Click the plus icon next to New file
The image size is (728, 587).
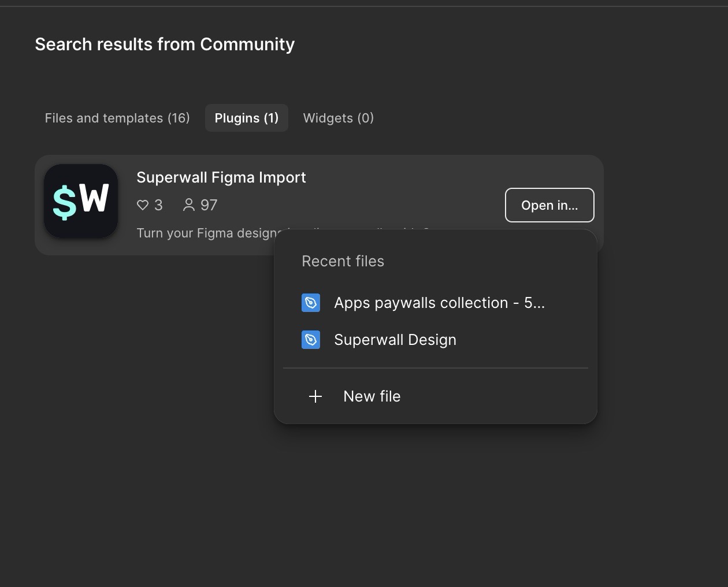315,396
